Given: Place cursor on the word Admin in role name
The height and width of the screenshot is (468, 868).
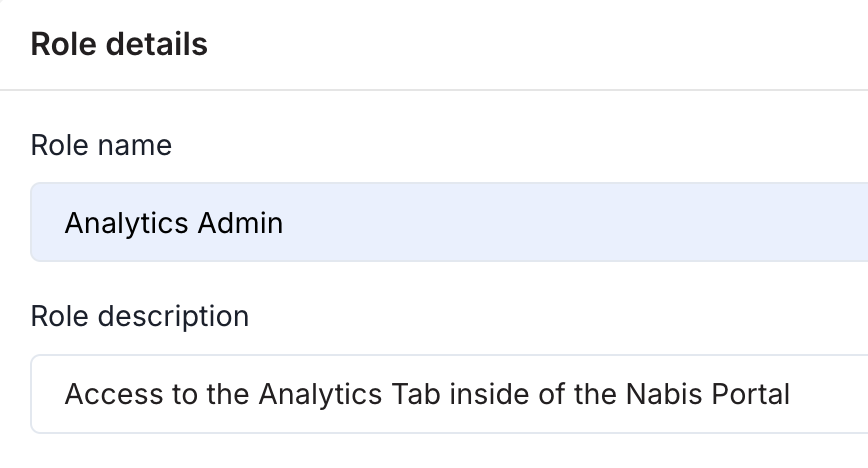Looking at the screenshot, I should click(240, 223).
